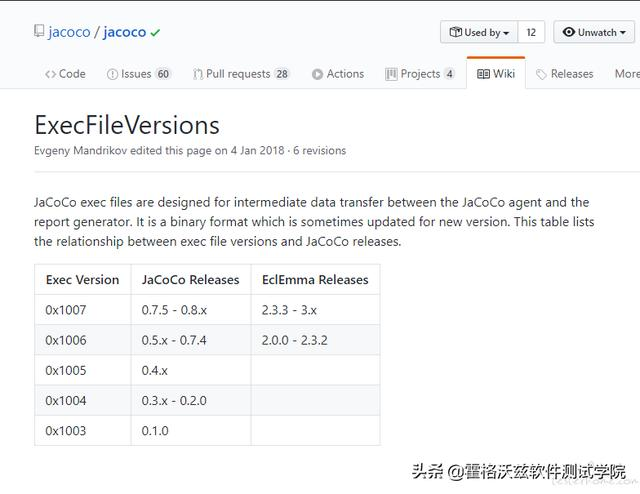The height and width of the screenshot is (494, 640).
Task: Click the Projects board icon
Action: pyautogui.click(x=391, y=74)
